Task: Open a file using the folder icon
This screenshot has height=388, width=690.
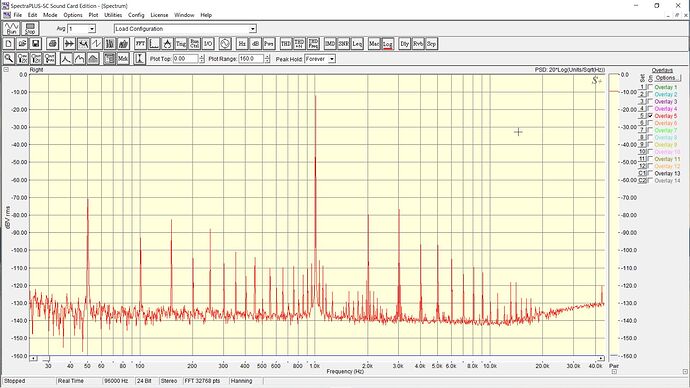Action: coord(22,44)
